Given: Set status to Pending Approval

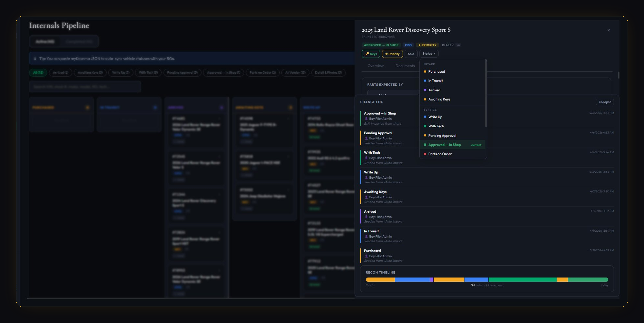Looking at the screenshot, I should point(442,135).
